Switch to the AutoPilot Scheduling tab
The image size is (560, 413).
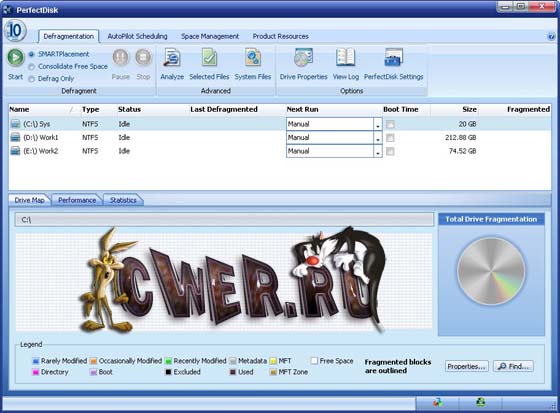point(138,36)
